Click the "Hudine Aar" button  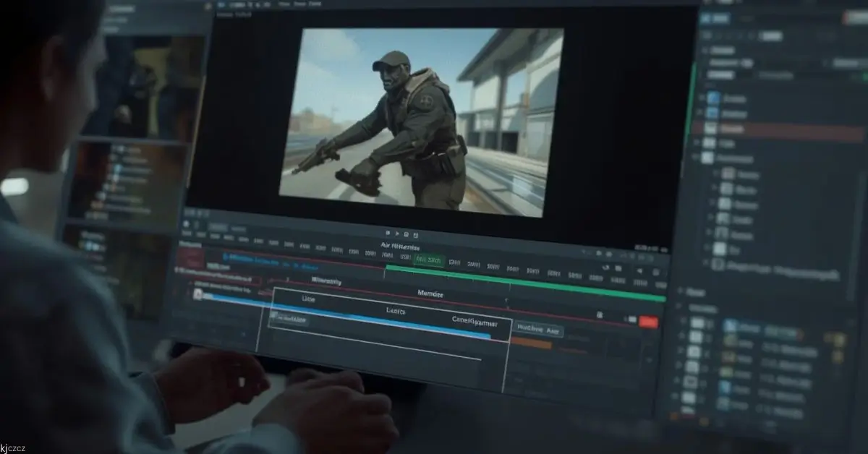[x=537, y=330]
